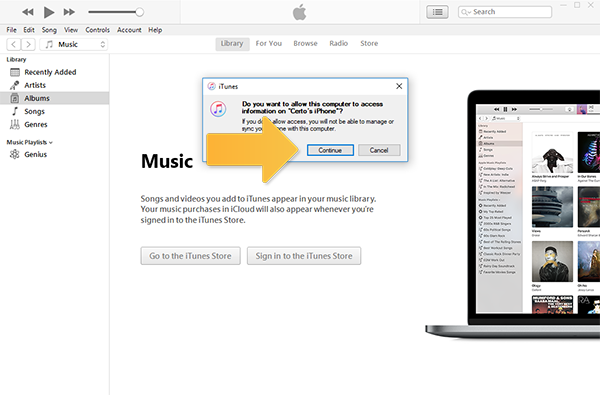Click the Genius atom icon

pyautogui.click(x=15, y=155)
